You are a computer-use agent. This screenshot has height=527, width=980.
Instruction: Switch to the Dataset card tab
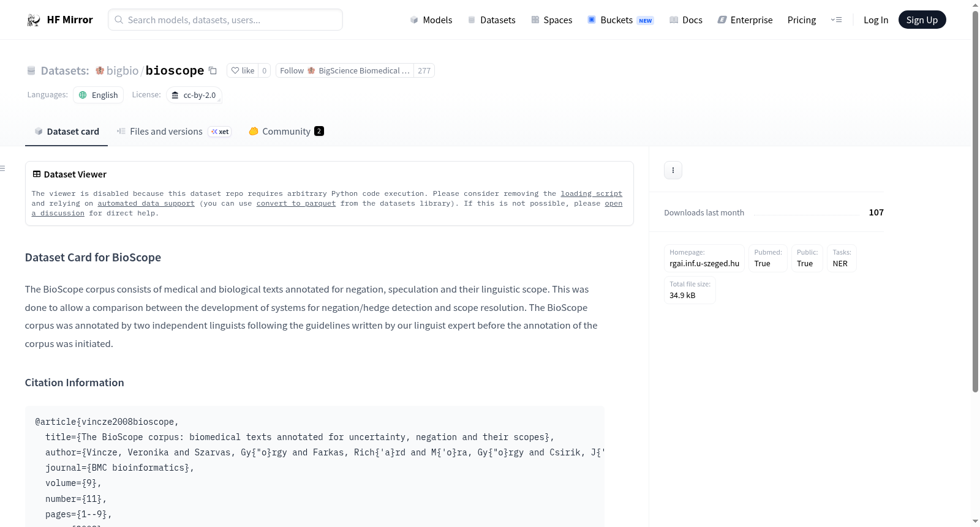pyautogui.click(x=67, y=132)
